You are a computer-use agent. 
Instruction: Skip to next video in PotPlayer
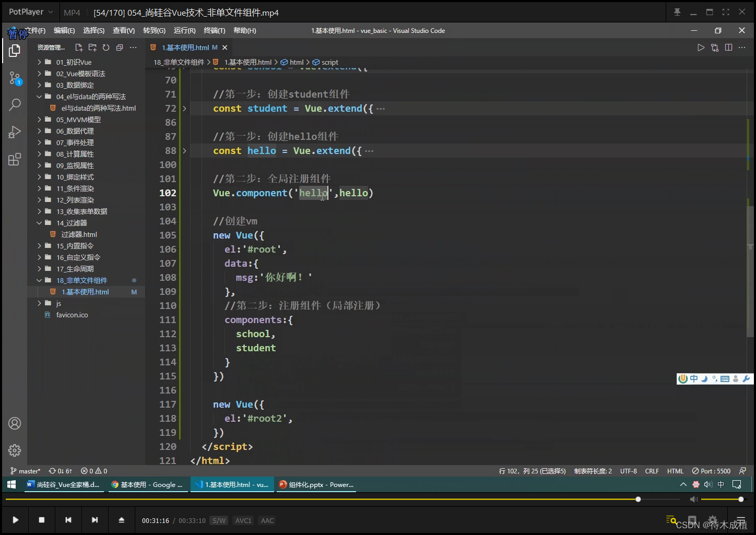click(95, 520)
